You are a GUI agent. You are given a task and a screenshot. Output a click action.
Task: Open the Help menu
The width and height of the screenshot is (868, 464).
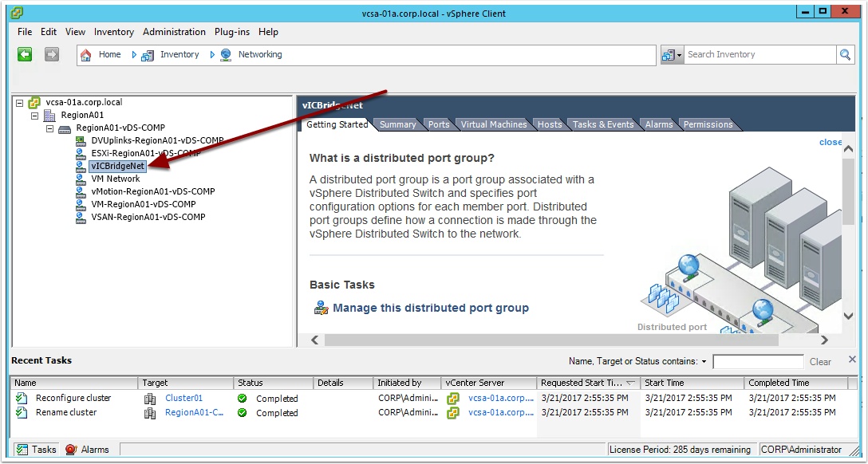(x=269, y=32)
